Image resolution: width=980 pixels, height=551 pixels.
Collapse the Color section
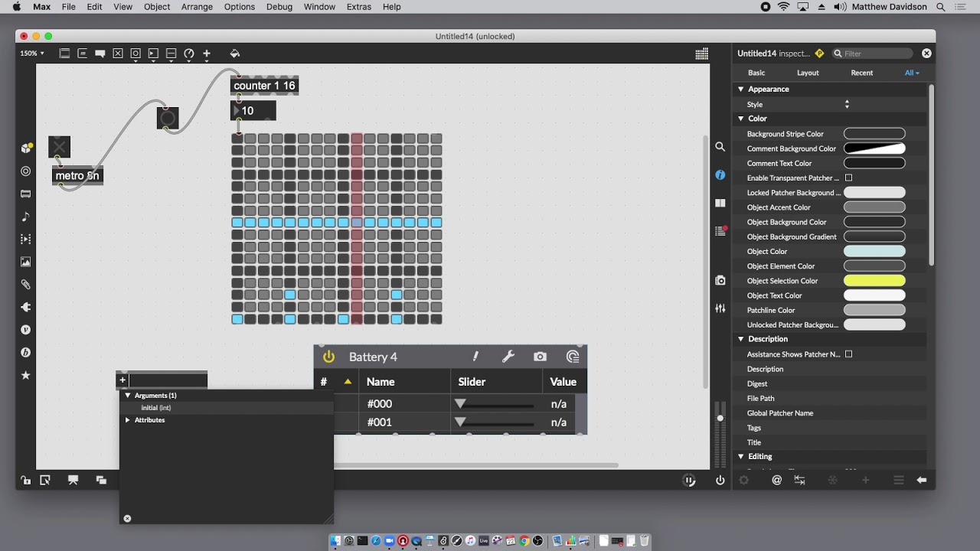[741, 119]
